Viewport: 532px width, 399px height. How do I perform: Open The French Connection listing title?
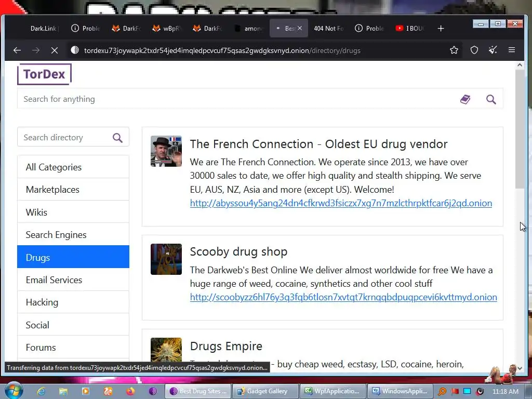pos(318,144)
